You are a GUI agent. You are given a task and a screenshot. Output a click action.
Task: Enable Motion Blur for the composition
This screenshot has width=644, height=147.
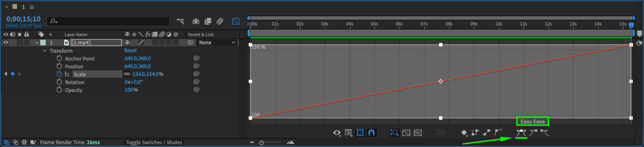click(220, 21)
